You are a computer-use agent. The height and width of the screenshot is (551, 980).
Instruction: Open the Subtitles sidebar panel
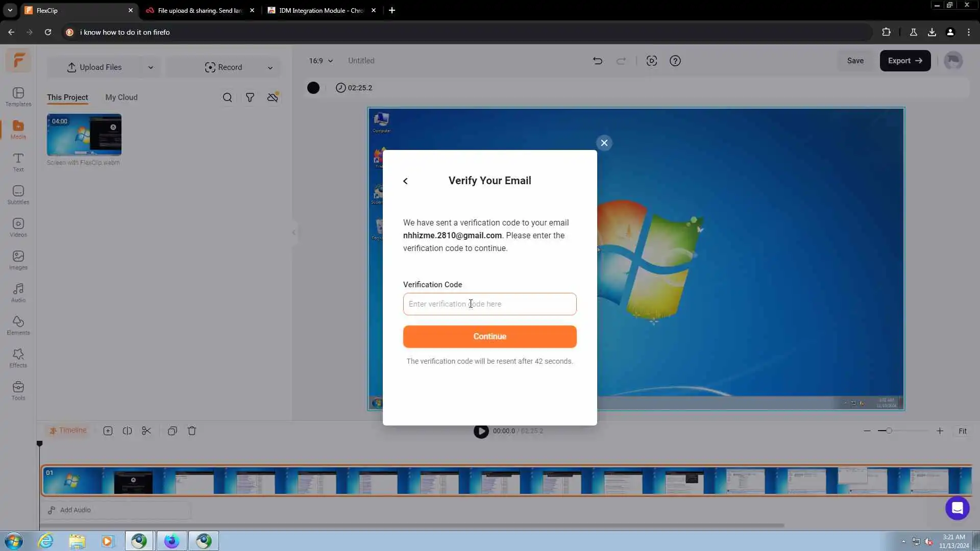(18, 195)
